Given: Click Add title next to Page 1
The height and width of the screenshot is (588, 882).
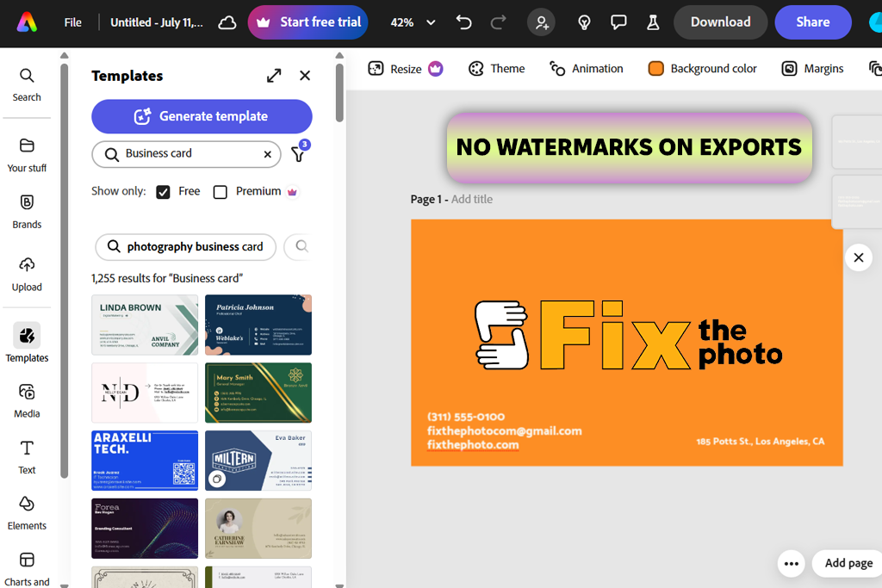Looking at the screenshot, I should click(x=471, y=199).
